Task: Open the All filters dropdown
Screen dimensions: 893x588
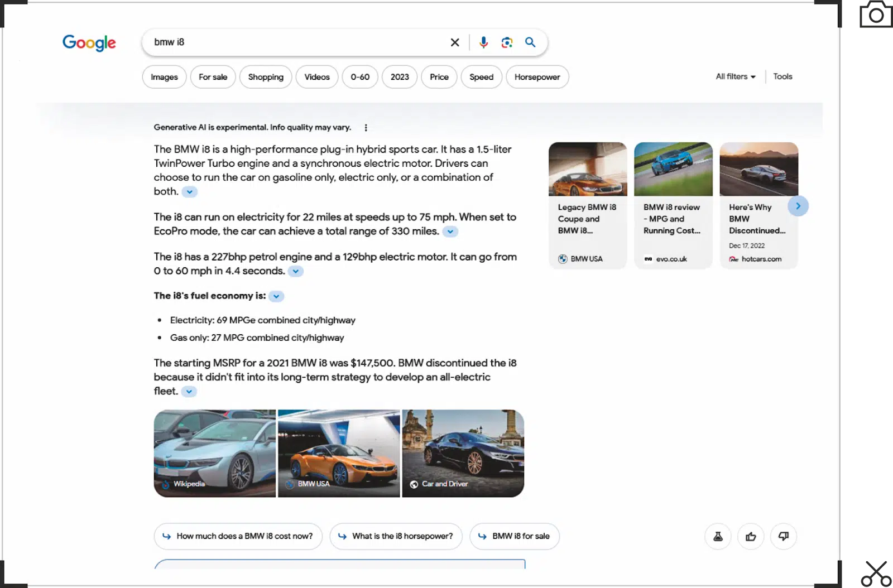Action: (736, 76)
